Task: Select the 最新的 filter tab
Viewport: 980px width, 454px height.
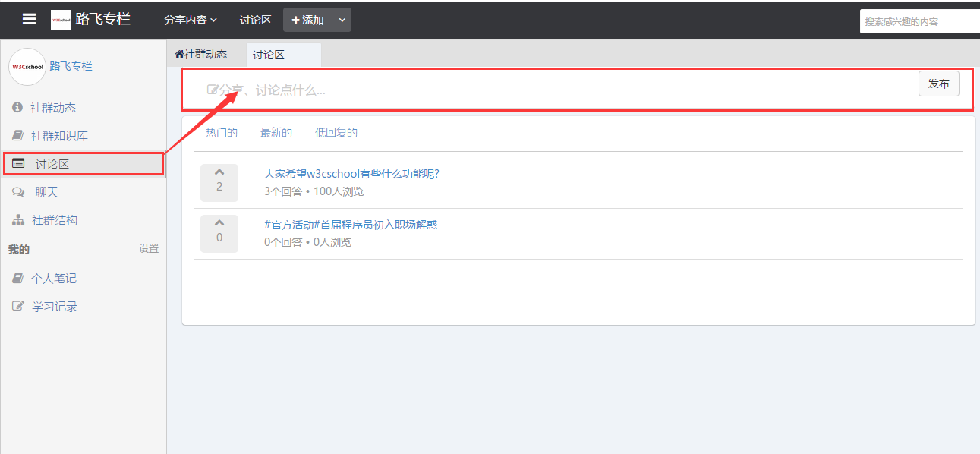Action: 276,133
